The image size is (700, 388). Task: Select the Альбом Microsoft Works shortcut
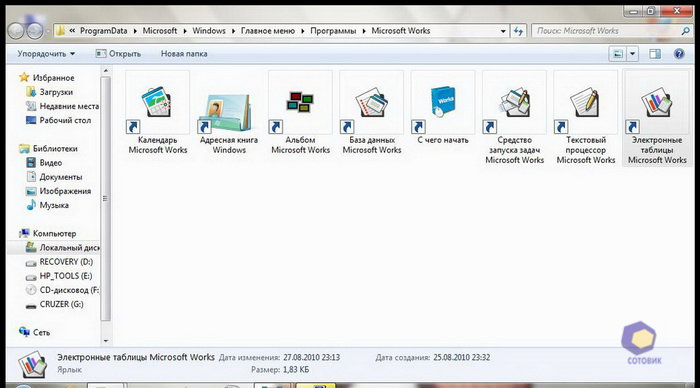click(300, 113)
